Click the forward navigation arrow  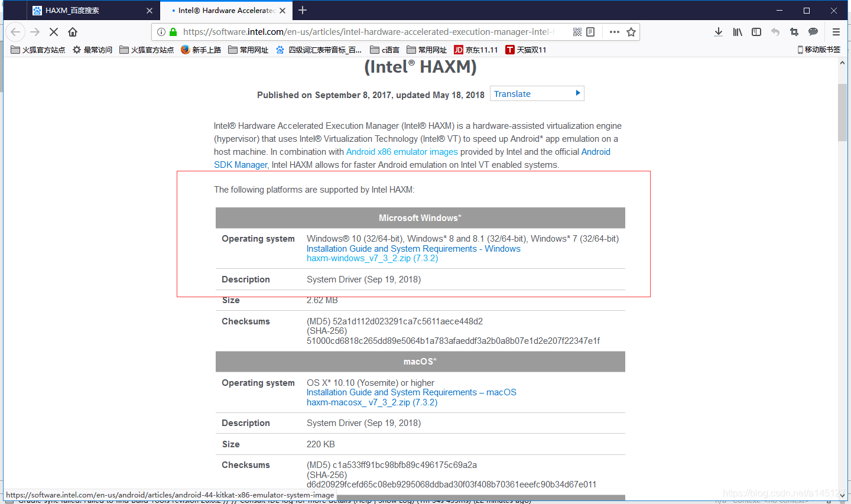(x=35, y=32)
